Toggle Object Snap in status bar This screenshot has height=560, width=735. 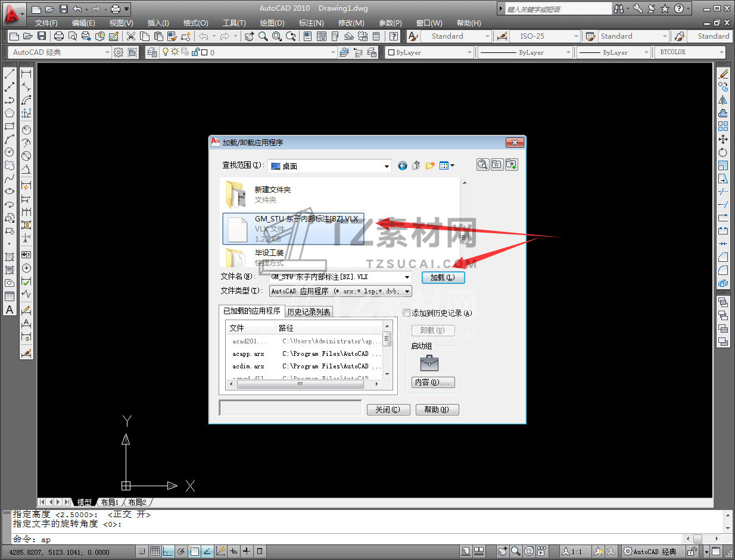(194, 552)
